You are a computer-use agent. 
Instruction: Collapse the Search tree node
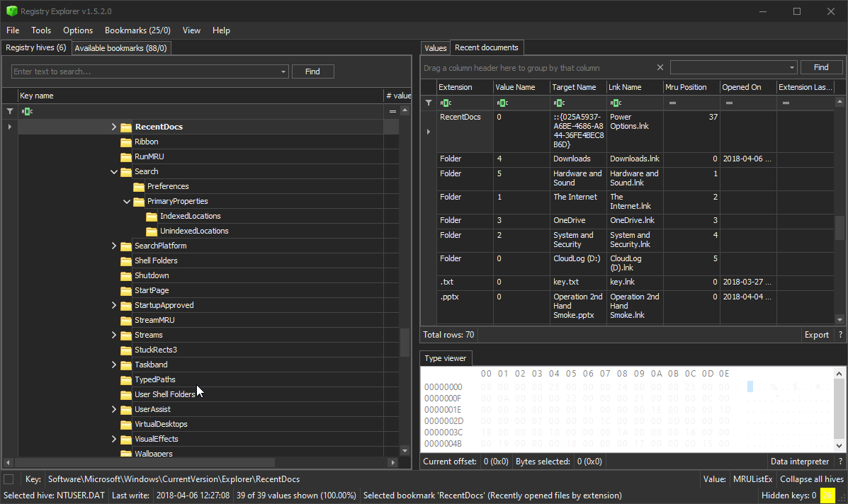point(114,171)
